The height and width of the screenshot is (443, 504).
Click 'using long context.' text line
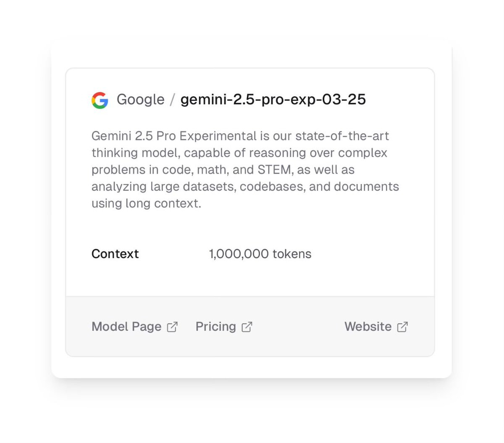(146, 203)
